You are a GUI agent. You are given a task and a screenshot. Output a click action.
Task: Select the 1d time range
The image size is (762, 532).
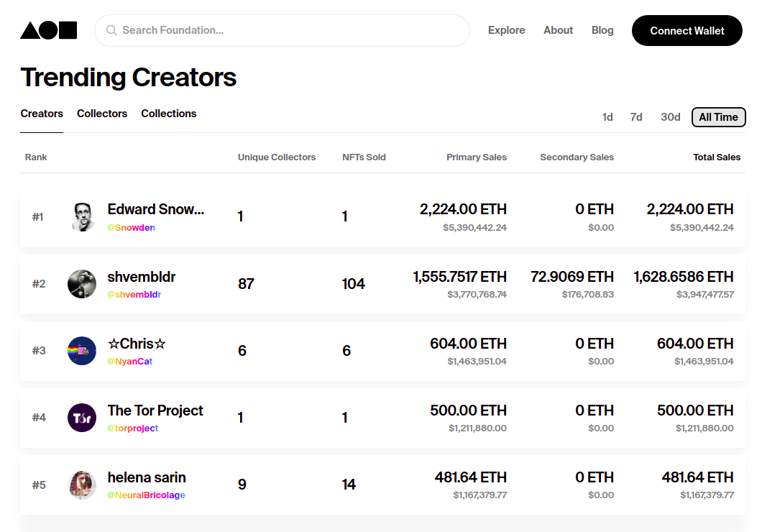click(x=607, y=117)
